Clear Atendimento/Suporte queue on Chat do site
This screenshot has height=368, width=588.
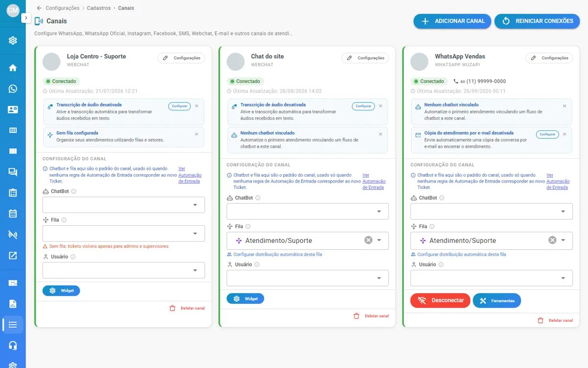tap(368, 240)
